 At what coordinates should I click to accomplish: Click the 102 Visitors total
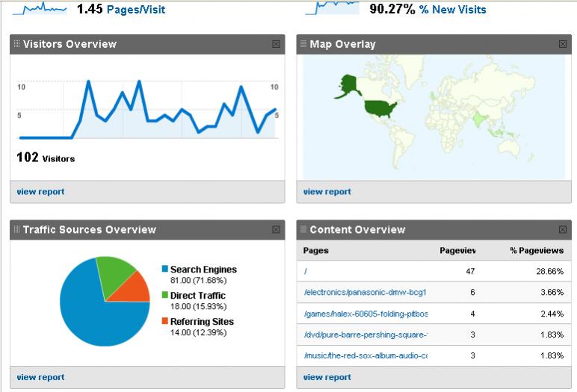(x=46, y=158)
